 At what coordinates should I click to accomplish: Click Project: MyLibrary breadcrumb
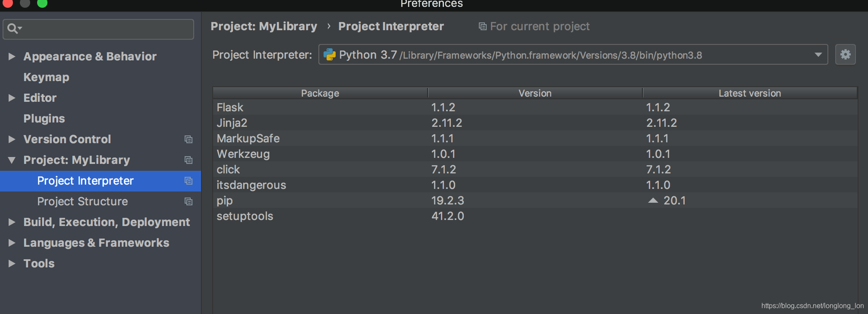264,26
